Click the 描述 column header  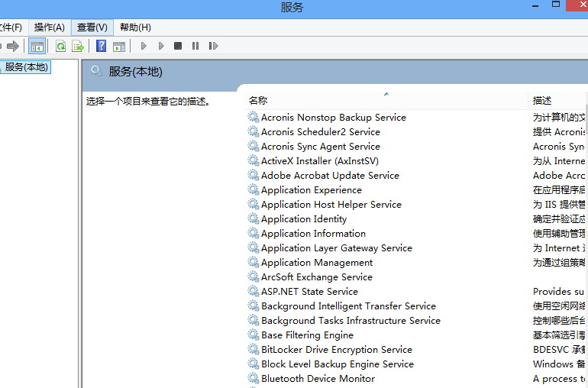coord(542,101)
